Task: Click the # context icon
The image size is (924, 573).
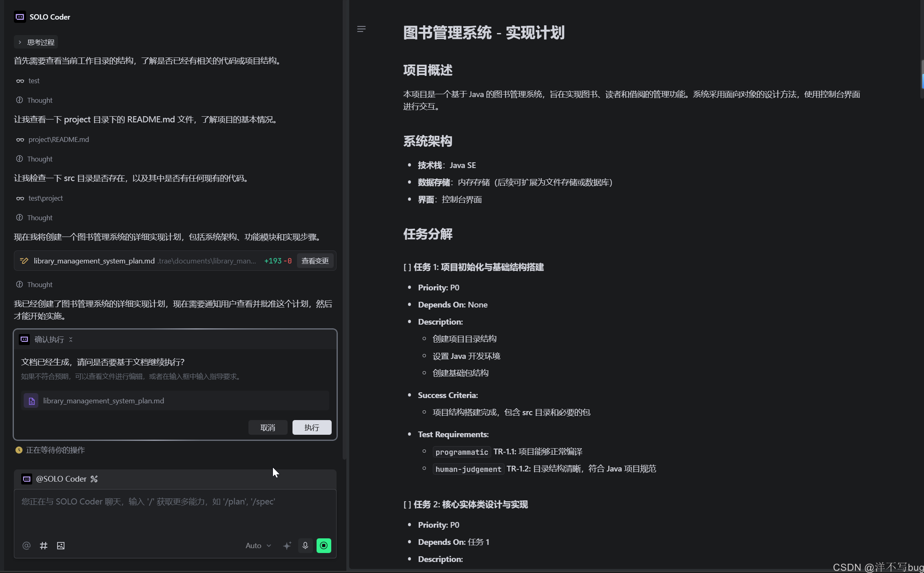Action: [x=44, y=546]
